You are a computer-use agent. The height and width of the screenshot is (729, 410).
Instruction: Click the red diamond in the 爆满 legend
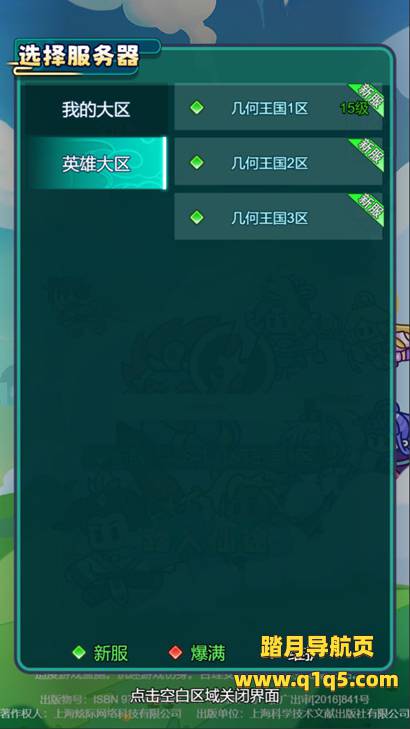(175, 653)
